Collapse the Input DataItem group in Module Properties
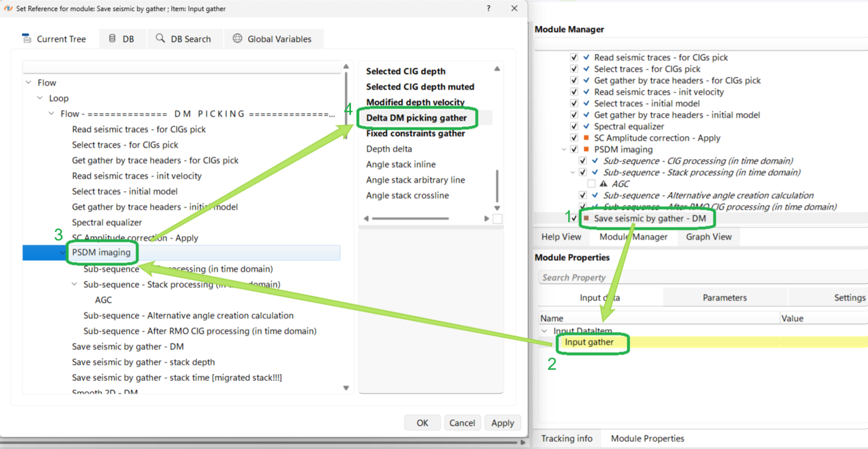868x449 pixels. (x=544, y=331)
